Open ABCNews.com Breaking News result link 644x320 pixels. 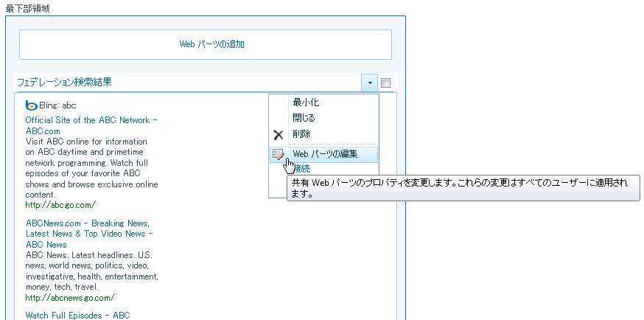pos(90,234)
